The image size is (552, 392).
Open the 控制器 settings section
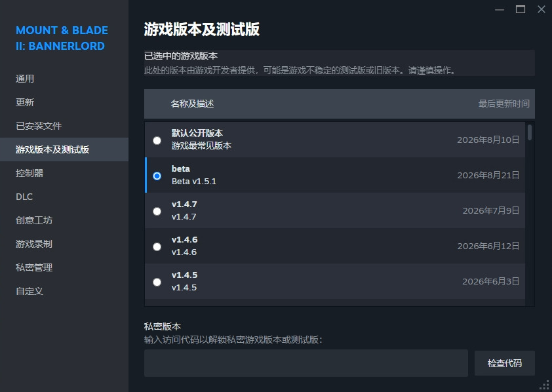tap(30, 173)
